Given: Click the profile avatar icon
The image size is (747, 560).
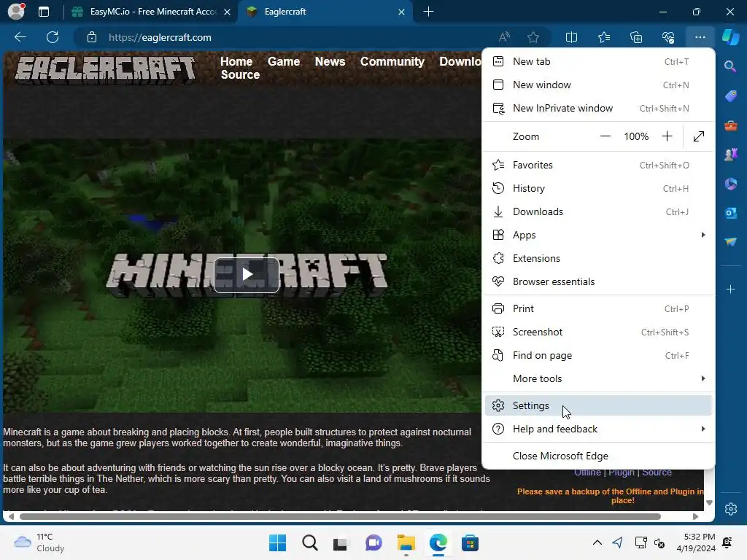Looking at the screenshot, I should (16, 11).
